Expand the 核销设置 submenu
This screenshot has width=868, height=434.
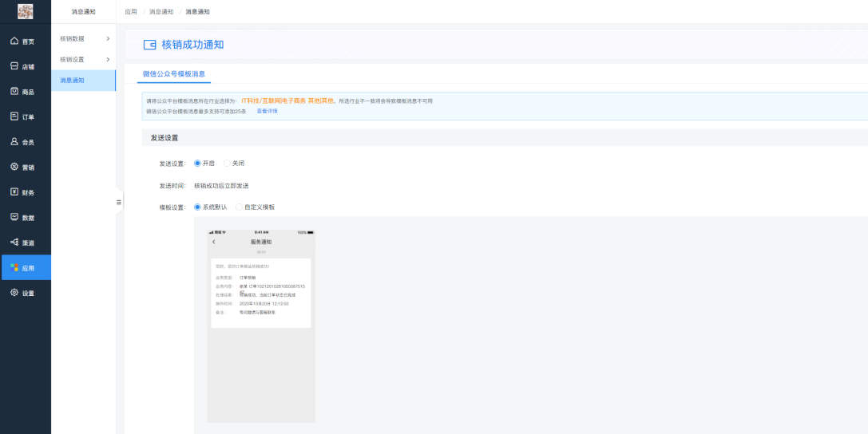(x=83, y=59)
